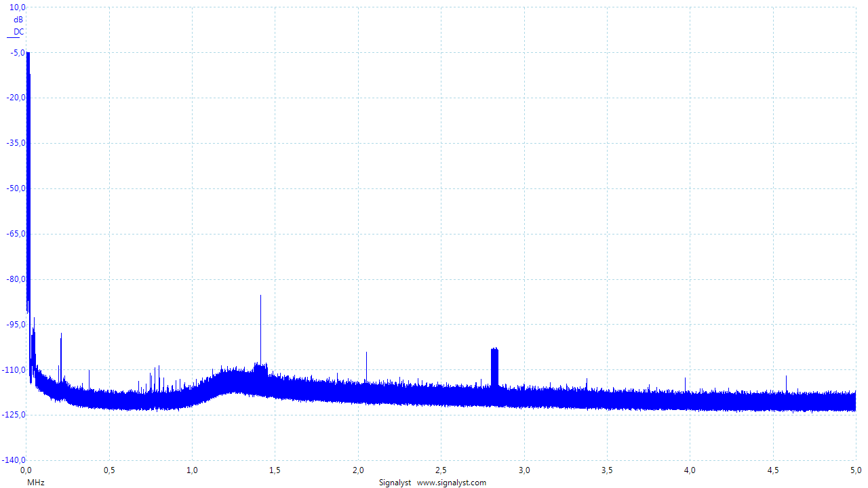Select the -20,0 y-axis value
Viewport: 868px width, 488px height.
[x=16, y=98]
